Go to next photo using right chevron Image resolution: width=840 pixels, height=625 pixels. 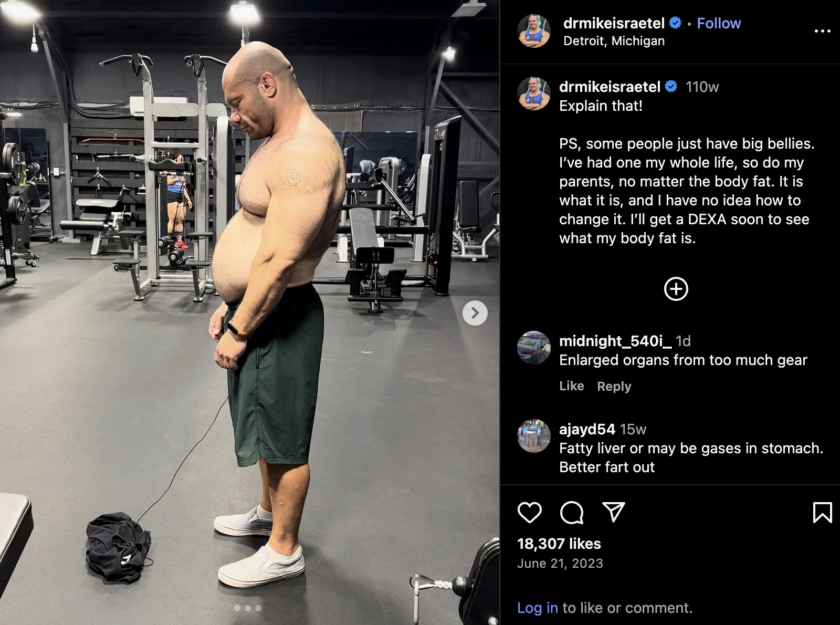[x=475, y=313]
